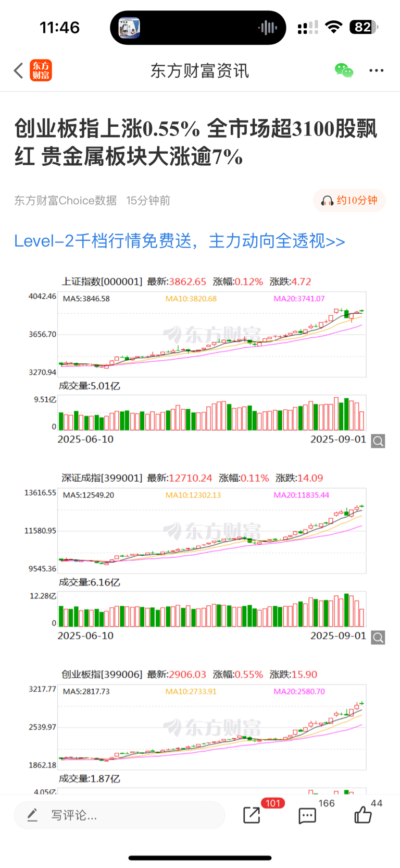Tap the pencil icon in the comment box
Viewport: 400px width, 868px height.
click(32, 815)
